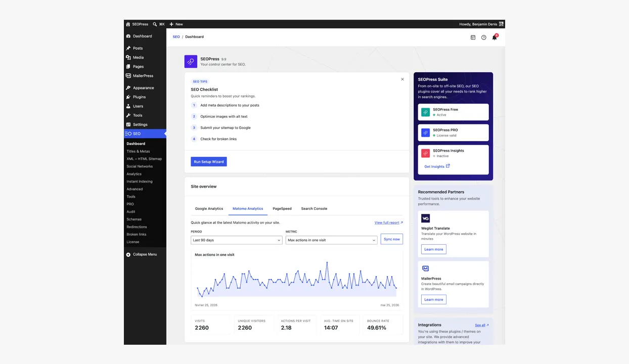Click the home icon beside SEOPress in admin bar
Screen dimensions: 629x364
[128, 24]
